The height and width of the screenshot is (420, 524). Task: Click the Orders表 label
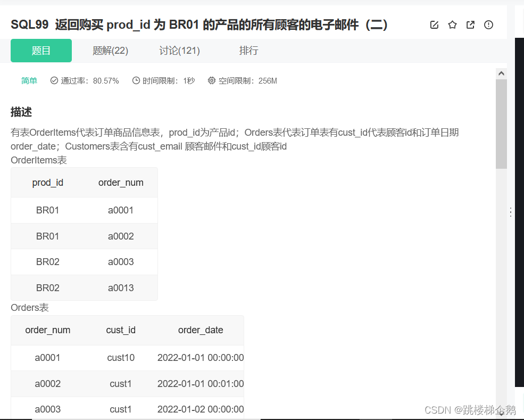click(x=30, y=308)
